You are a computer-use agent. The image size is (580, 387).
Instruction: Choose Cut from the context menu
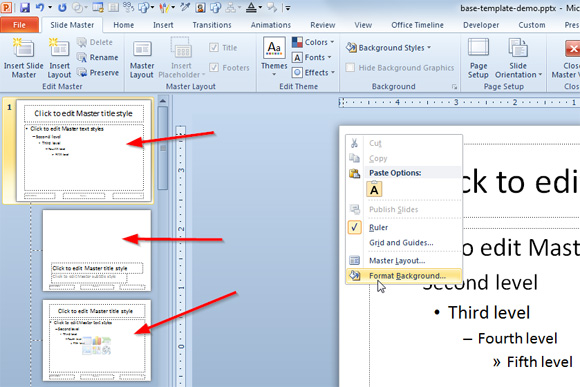[x=404, y=143]
